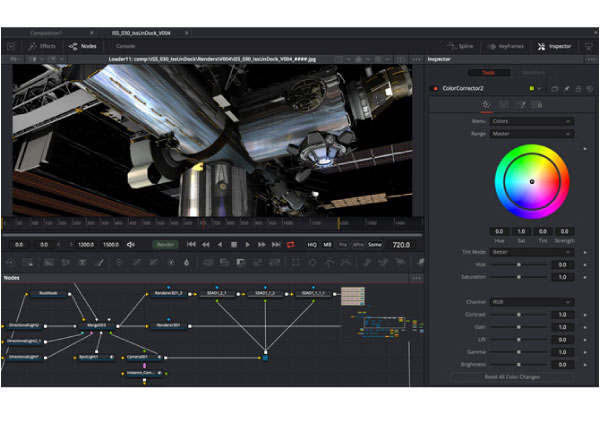The height and width of the screenshot is (430, 600).
Task: Select the Renderer3D1_3 node
Action: tap(168, 293)
